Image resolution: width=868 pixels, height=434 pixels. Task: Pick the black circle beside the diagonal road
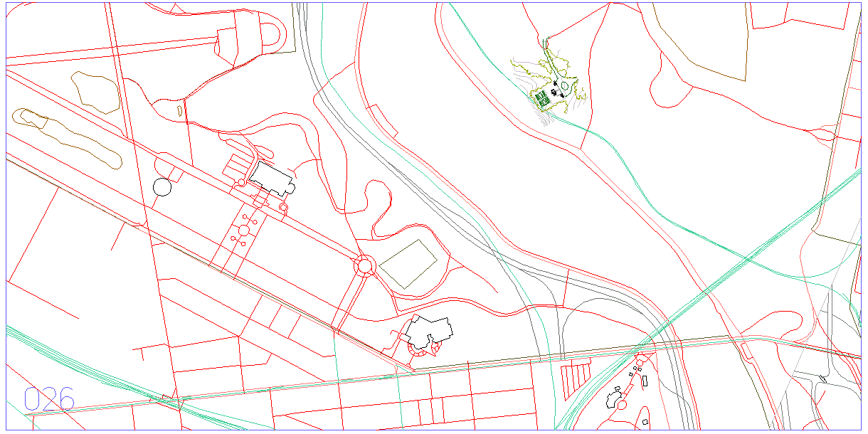click(163, 187)
